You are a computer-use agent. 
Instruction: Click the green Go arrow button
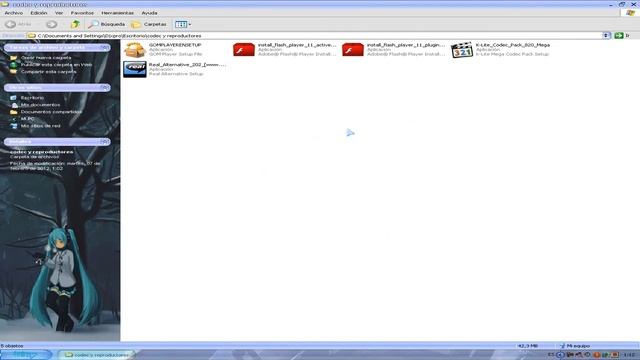(619, 36)
